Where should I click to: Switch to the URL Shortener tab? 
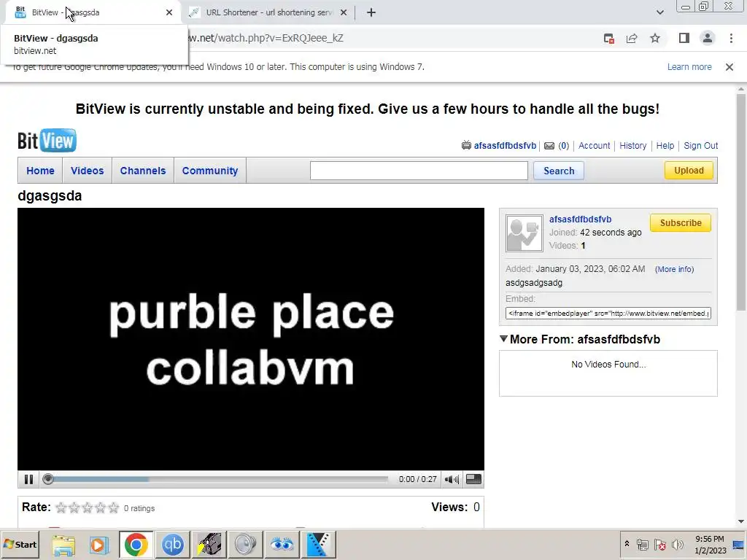point(269,12)
